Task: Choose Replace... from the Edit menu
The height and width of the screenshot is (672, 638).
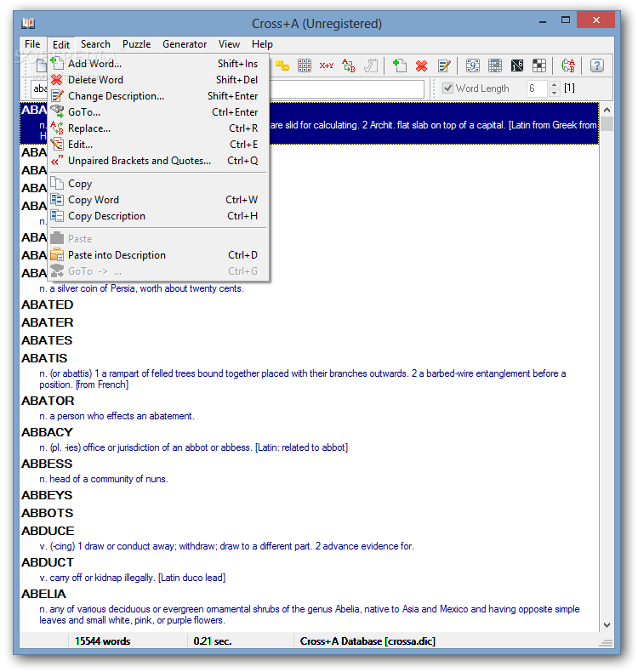Action: pyautogui.click(x=158, y=128)
